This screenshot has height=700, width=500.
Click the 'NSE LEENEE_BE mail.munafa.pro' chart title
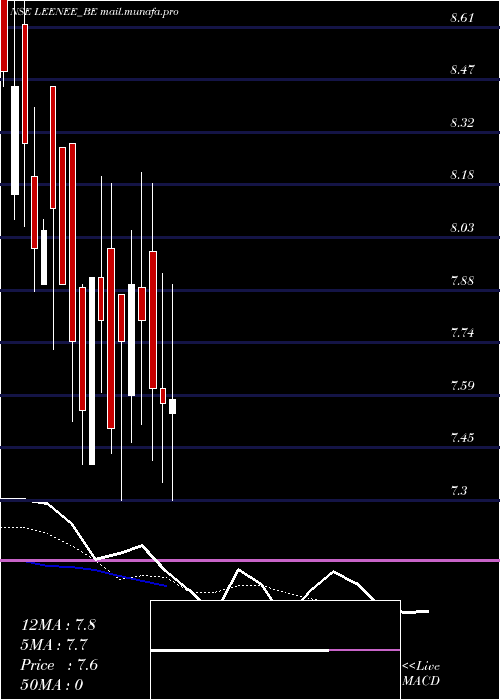[x=94, y=12]
